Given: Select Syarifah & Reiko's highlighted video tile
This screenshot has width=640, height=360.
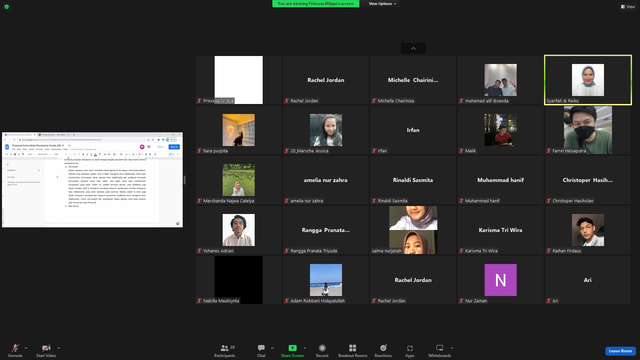Looking at the screenshot, I should (588, 80).
